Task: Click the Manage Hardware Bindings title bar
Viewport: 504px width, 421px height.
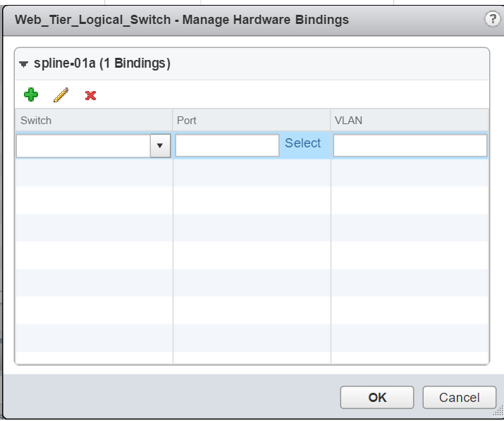Action: (x=182, y=20)
